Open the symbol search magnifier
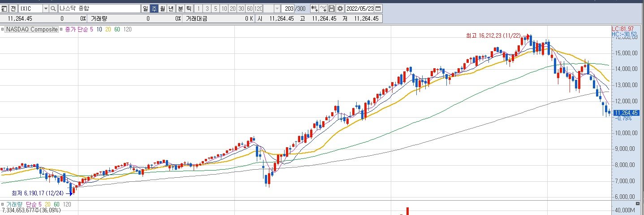The width and height of the screenshot is (644, 215). [53, 9]
